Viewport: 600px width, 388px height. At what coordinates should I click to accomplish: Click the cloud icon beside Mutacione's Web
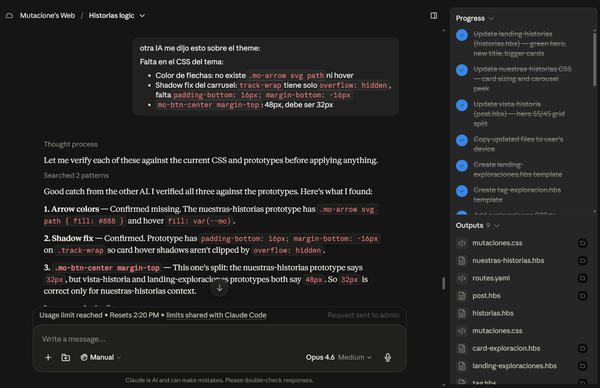(10, 16)
